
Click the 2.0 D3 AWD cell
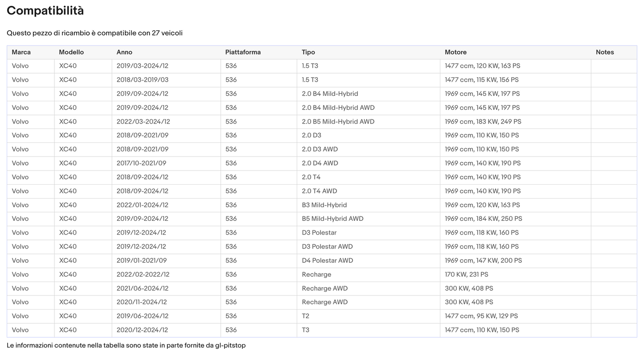pyautogui.click(x=369, y=149)
